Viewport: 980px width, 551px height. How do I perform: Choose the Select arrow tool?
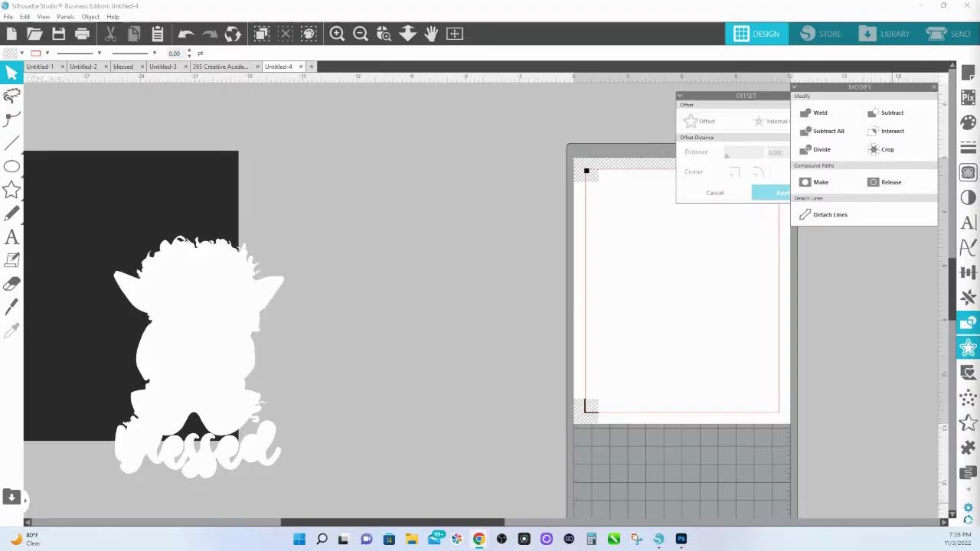[11, 73]
